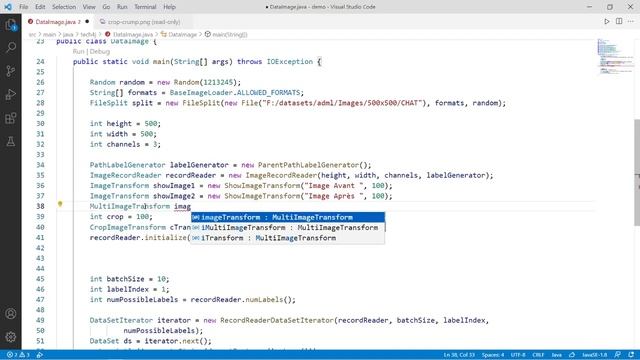This screenshot has width=640, height=360.
Task: Open the Help menu
Action: point(169,7)
